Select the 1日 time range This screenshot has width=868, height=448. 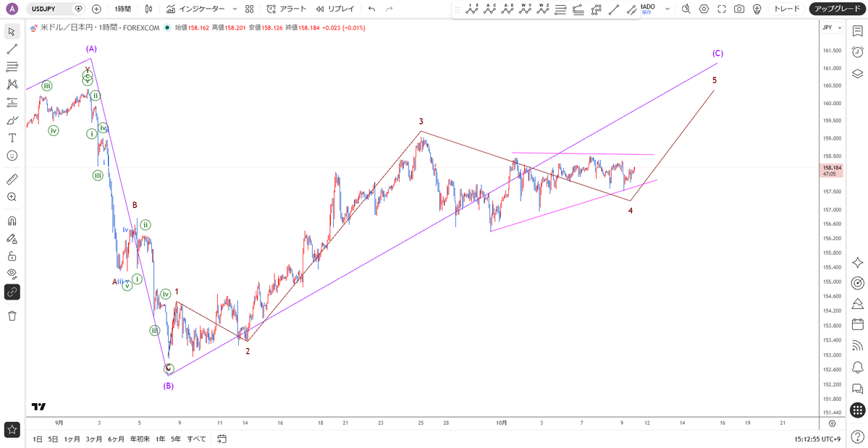pos(38,439)
